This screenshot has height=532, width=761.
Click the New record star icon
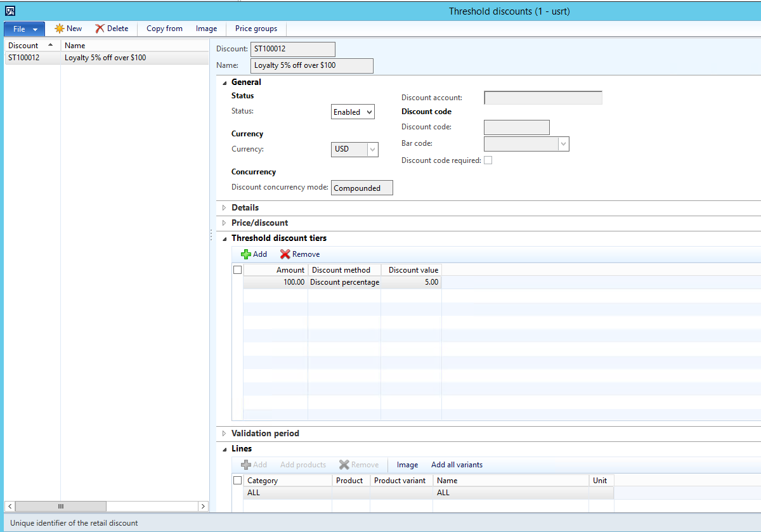coord(59,29)
